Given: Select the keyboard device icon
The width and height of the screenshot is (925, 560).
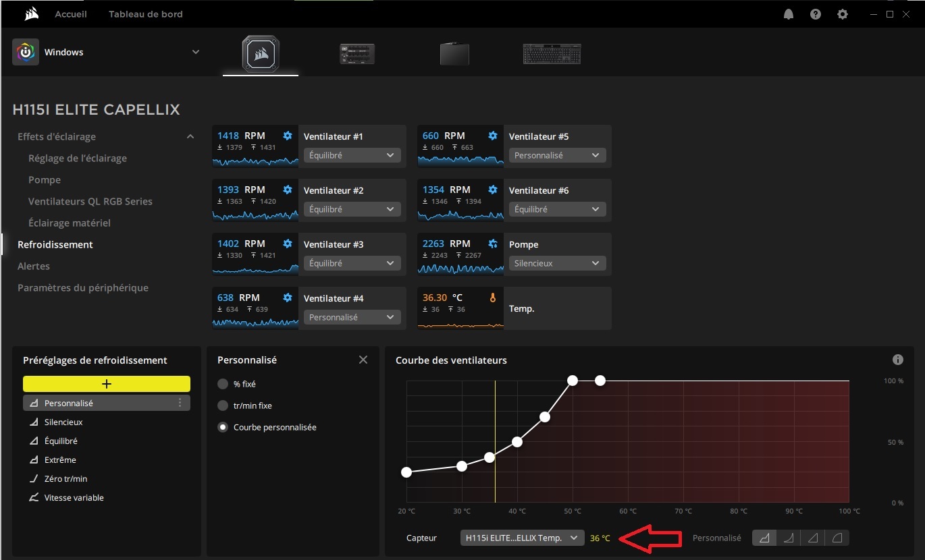Looking at the screenshot, I should click(552, 54).
